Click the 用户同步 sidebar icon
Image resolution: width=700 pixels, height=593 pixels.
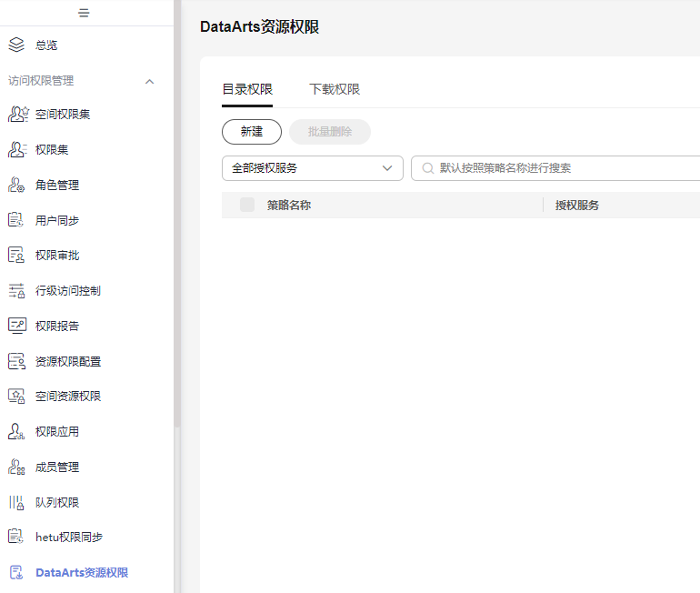click(x=16, y=220)
